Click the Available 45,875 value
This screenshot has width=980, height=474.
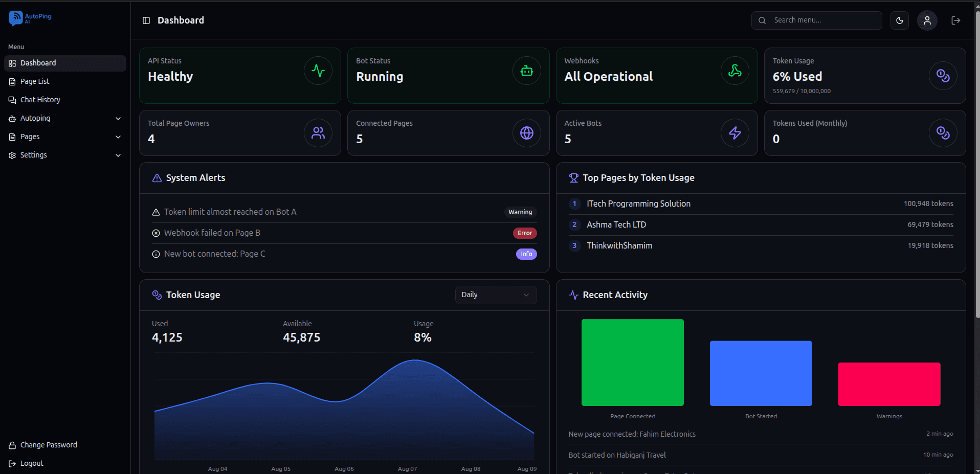pos(302,337)
